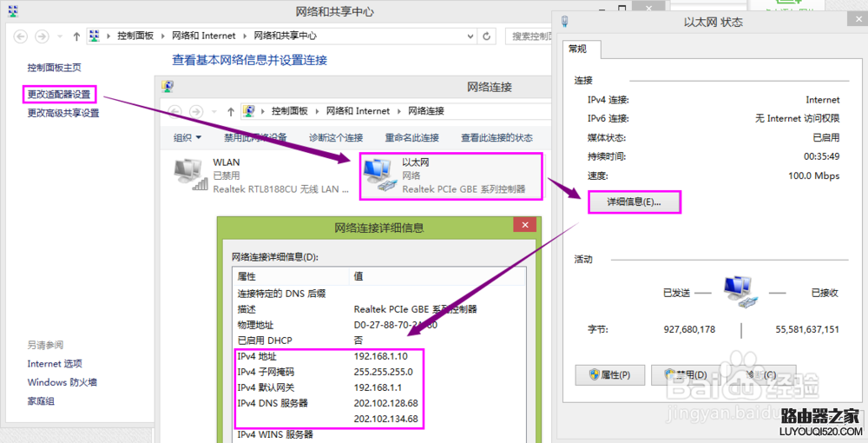868x443 pixels.
Task: Click 详细信息(E)... button
Action: coord(634,202)
